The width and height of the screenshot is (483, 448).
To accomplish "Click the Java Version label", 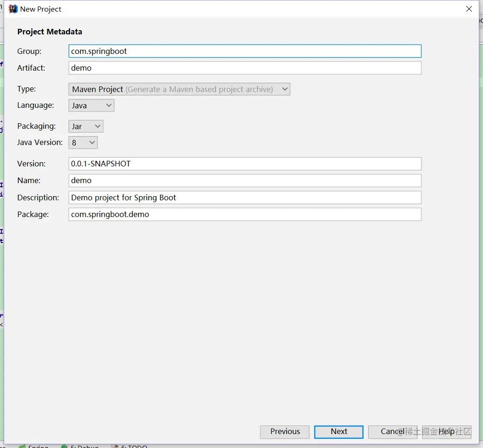I will point(40,143).
